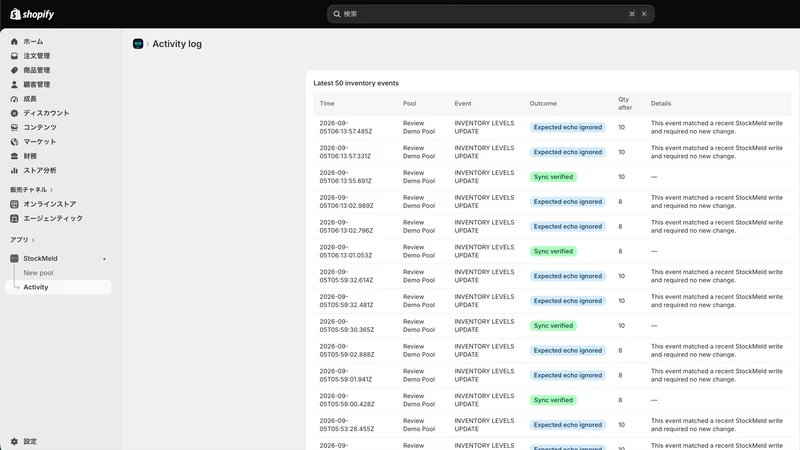This screenshot has width=800, height=450.
Task: Click the Latest 50 inventory events heading
Action: pos(356,83)
